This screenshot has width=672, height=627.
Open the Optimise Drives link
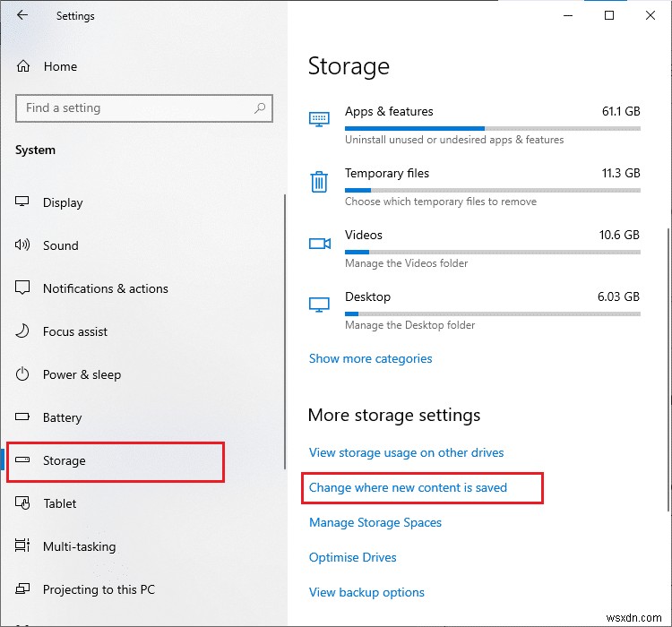tap(352, 557)
